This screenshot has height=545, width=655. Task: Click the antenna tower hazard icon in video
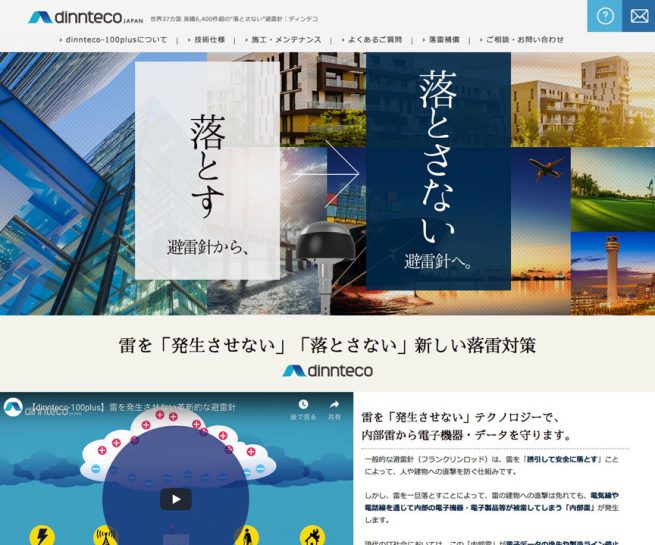(105, 535)
